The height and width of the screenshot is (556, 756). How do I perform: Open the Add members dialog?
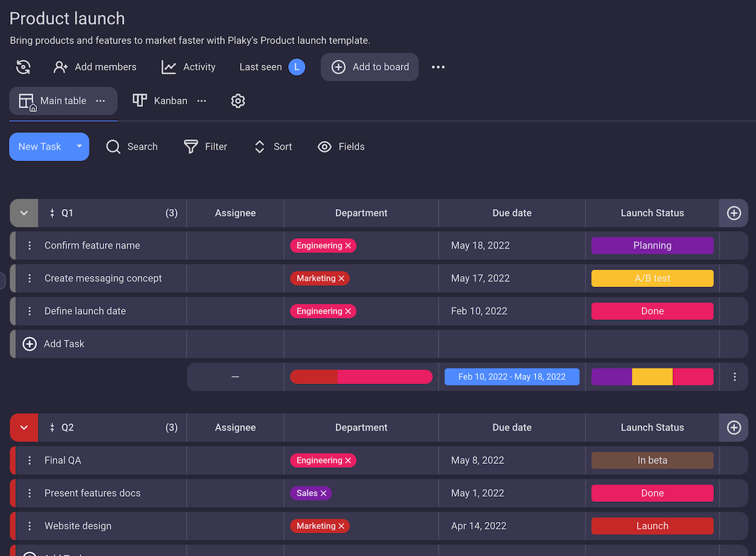[95, 67]
